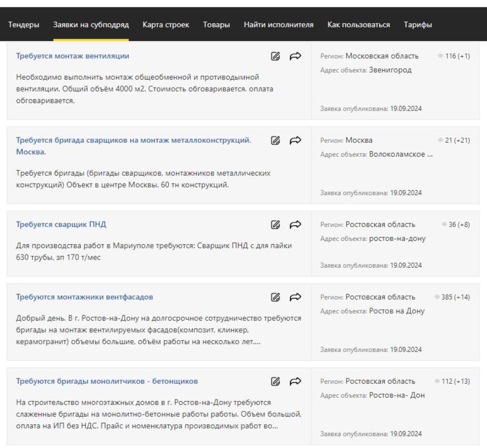
Task: Click the view count 385 eye indicator
Action: pos(437,297)
